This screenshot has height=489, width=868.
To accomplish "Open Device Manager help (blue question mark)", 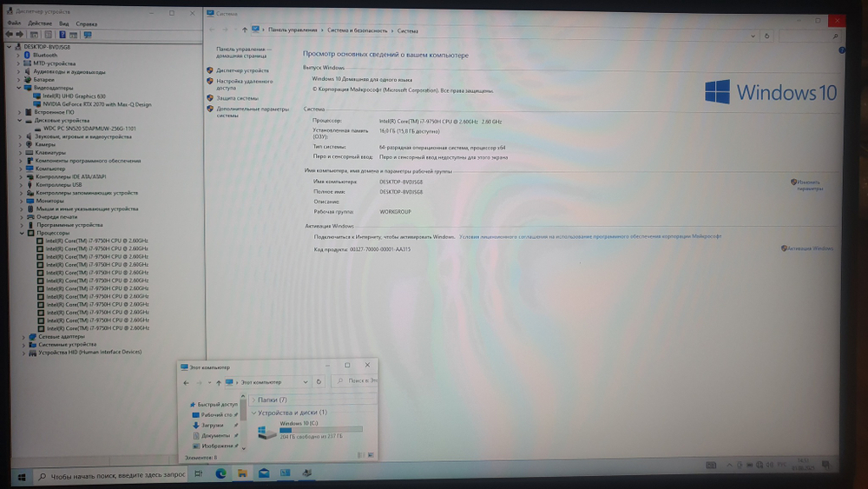I will point(62,35).
